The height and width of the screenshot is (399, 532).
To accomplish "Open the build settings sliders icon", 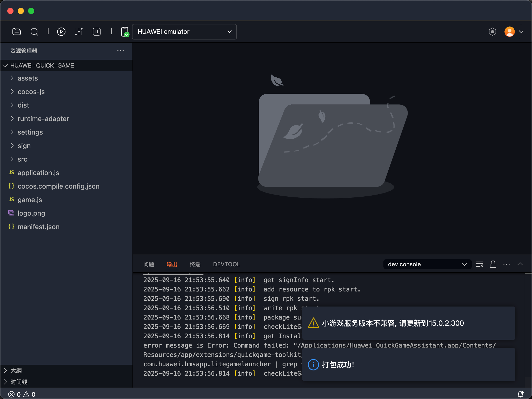I will pyautogui.click(x=79, y=32).
